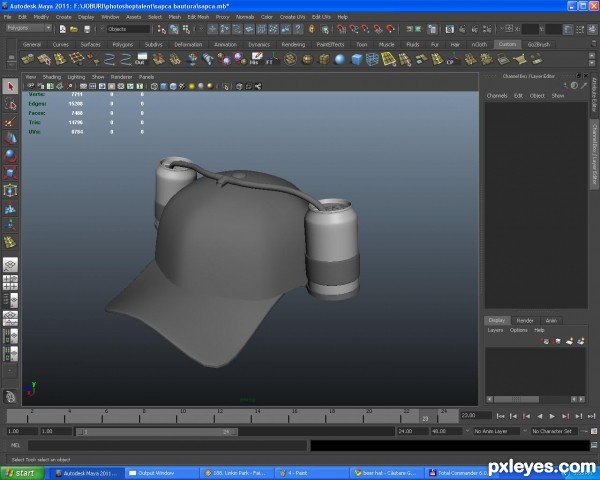Click the Show Manipulator tool
The height and width of the screenshot is (480, 600).
coord(10,225)
